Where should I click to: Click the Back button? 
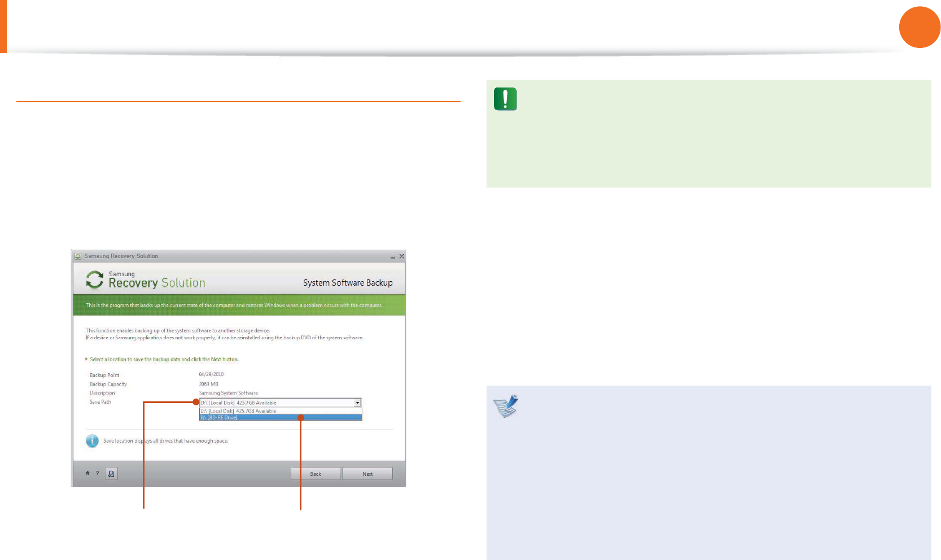tap(316, 474)
